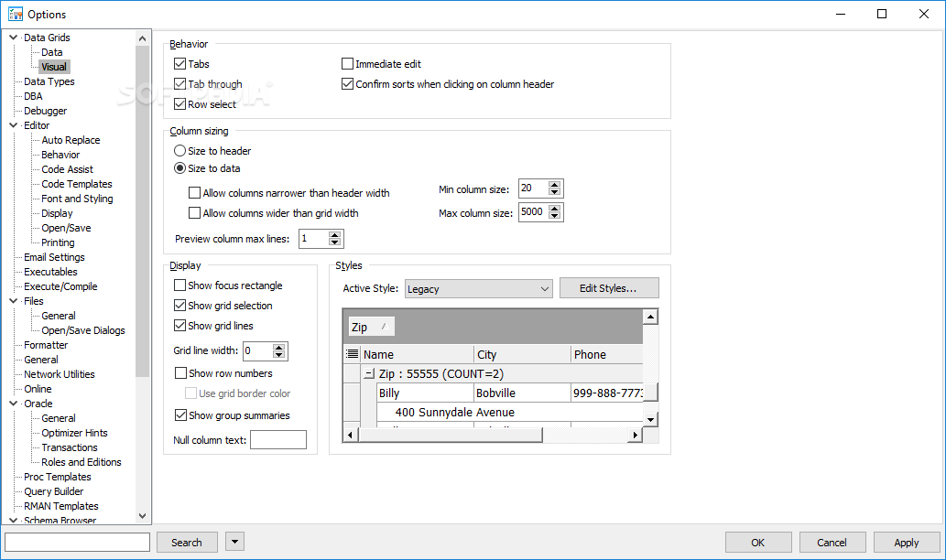
Task: Collapse the Oracle tree node
Action: 13,404
